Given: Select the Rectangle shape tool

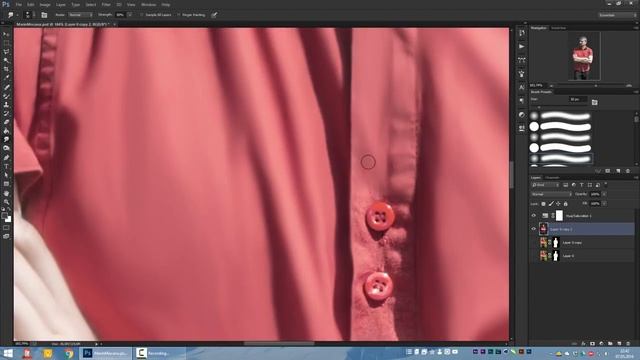Looking at the screenshot, I should tap(6, 184).
